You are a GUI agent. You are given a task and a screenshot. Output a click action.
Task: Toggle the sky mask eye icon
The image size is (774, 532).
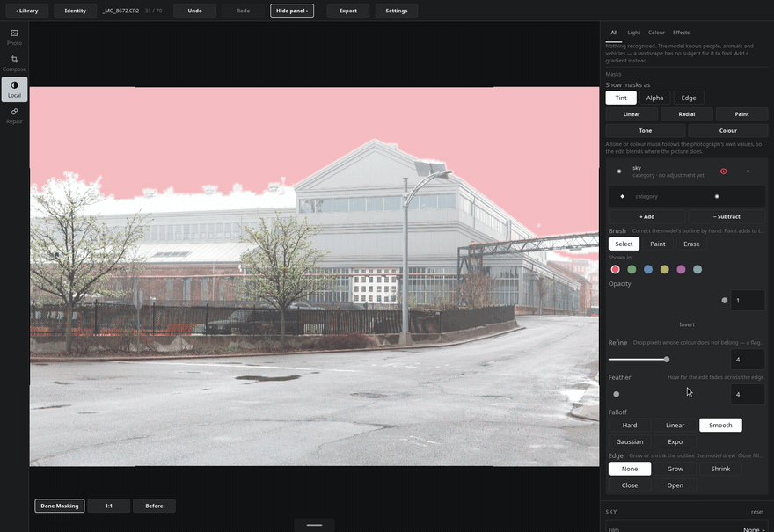724,171
